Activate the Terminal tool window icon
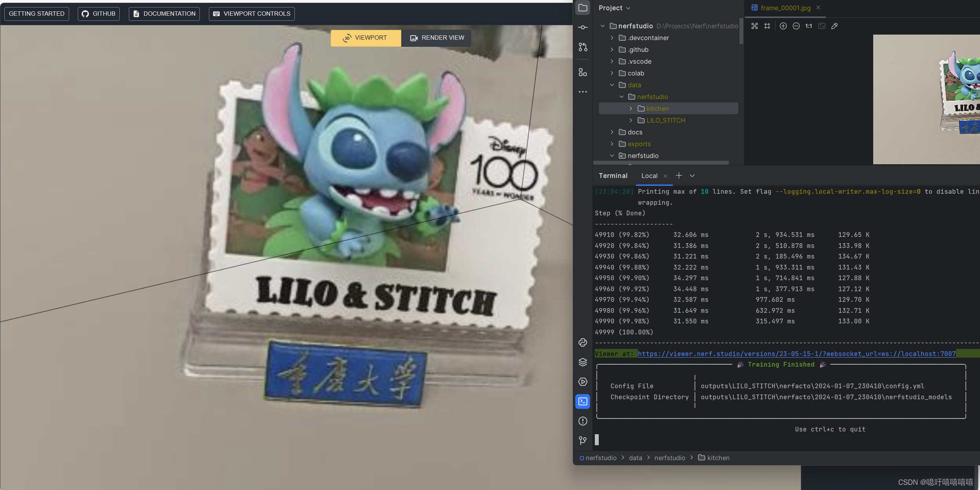This screenshot has height=490, width=980. [x=583, y=401]
